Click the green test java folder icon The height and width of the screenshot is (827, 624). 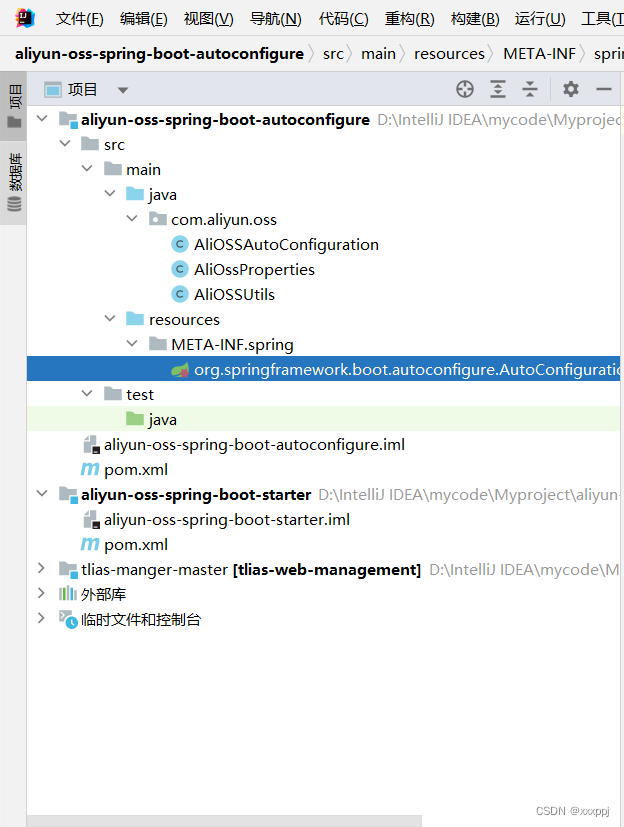click(x=135, y=419)
